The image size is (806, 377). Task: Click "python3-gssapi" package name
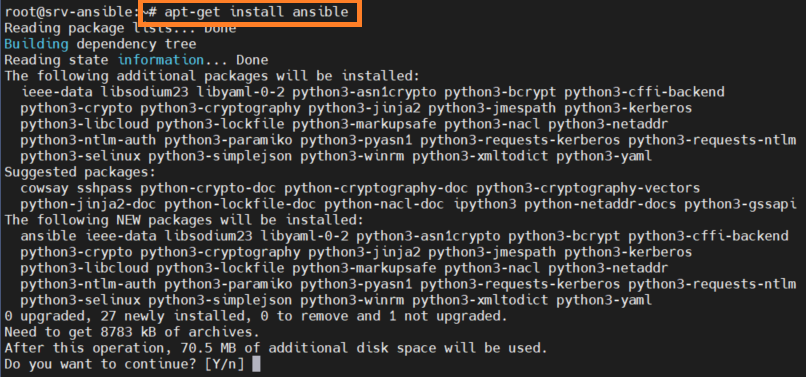[x=740, y=204]
